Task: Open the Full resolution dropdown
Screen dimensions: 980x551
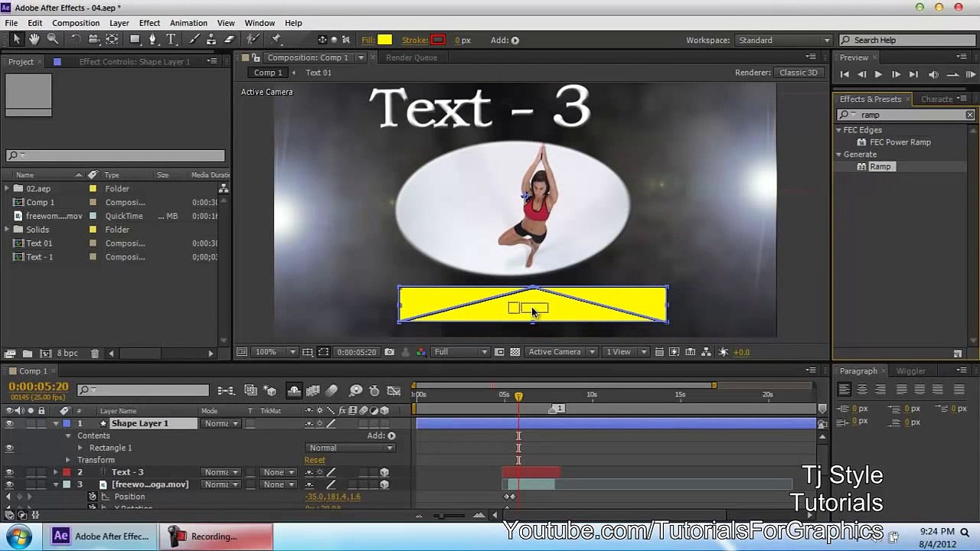Action: pos(460,352)
